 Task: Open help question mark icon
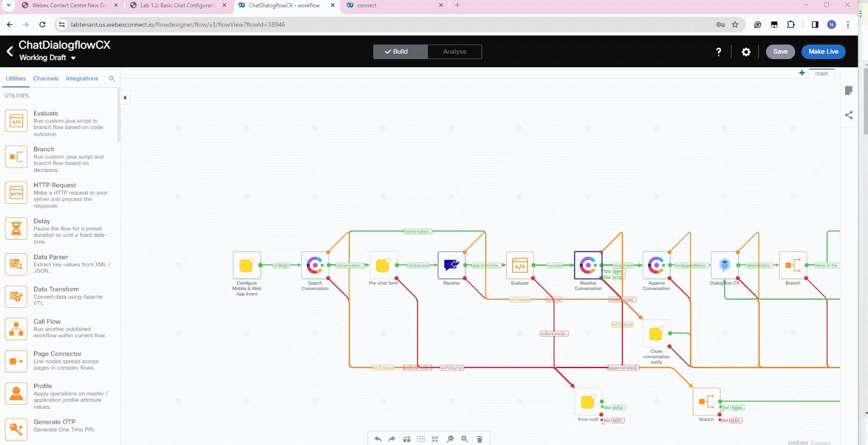[x=719, y=52]
